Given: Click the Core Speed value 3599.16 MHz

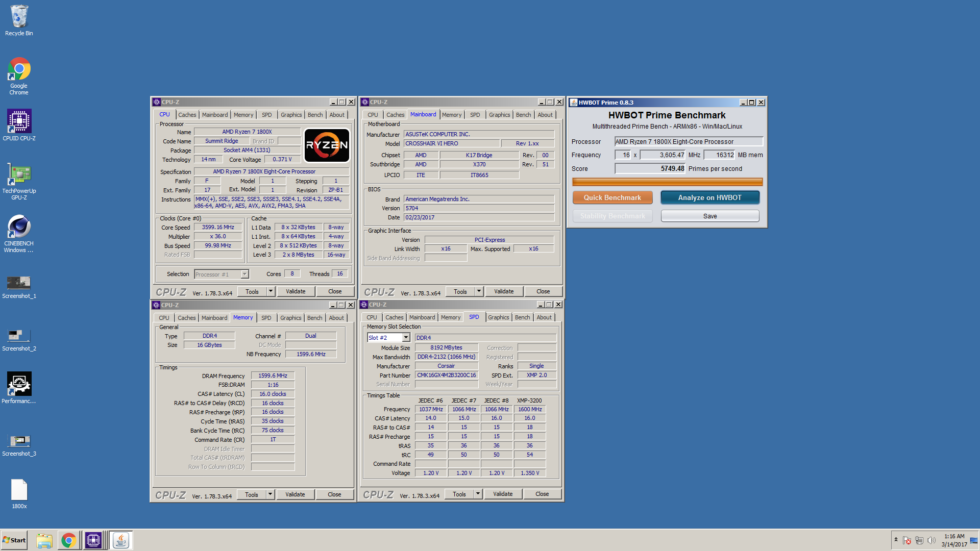Looking at the screenshot, I should (x=218, y=228).
